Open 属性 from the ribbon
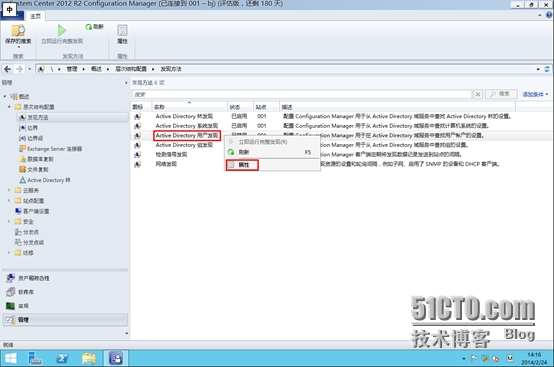Screen dimensions: 554x367 (122, 34)
